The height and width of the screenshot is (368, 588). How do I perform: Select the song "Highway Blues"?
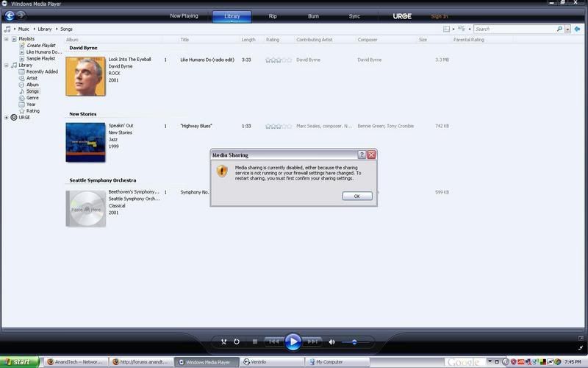(196, 126)
